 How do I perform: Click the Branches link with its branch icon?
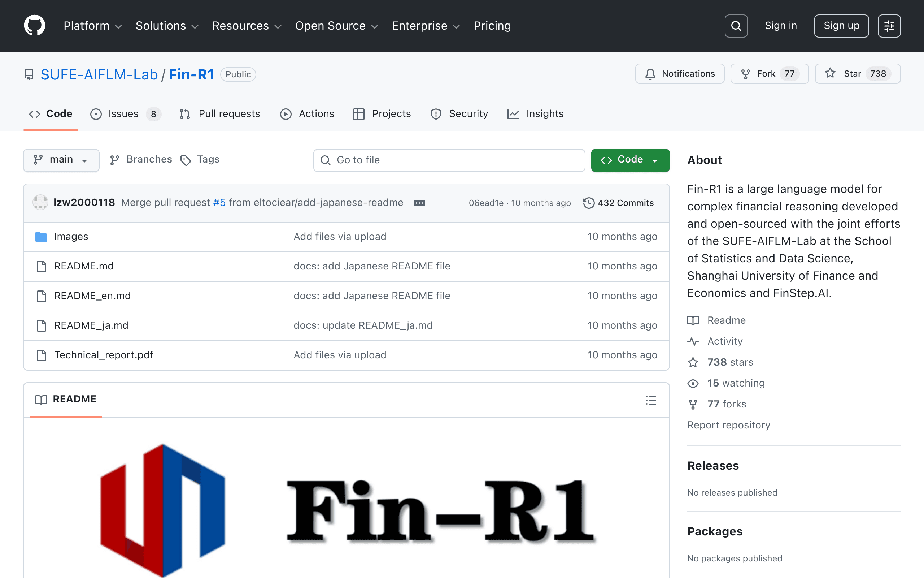[x=141, y=160]
